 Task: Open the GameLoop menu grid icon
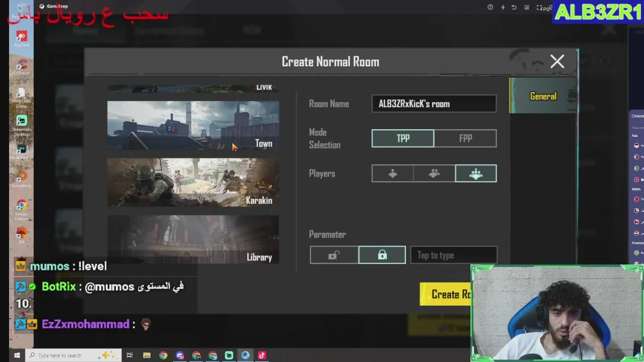point(527,7)
